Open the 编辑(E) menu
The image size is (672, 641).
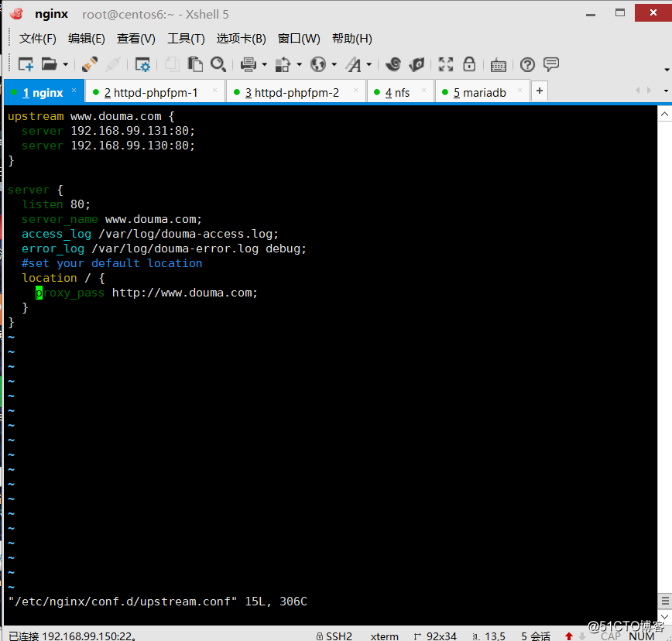pos(86,39)
